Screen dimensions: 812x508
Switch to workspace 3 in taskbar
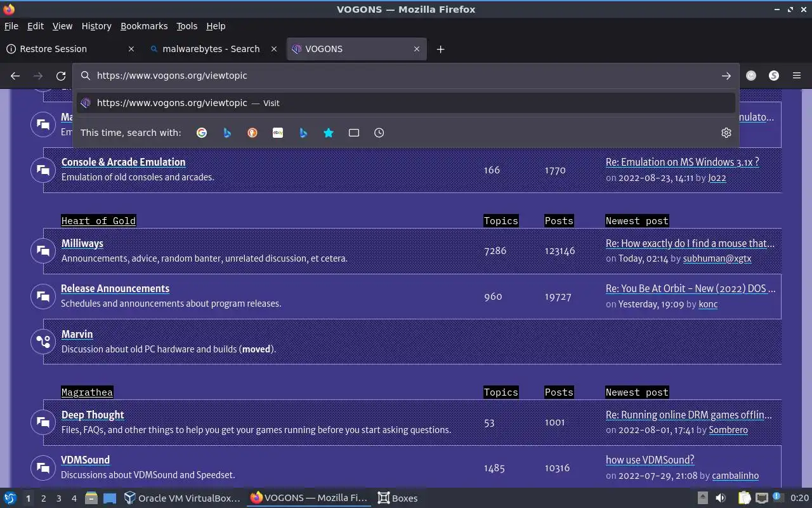[x=59, y=498]
